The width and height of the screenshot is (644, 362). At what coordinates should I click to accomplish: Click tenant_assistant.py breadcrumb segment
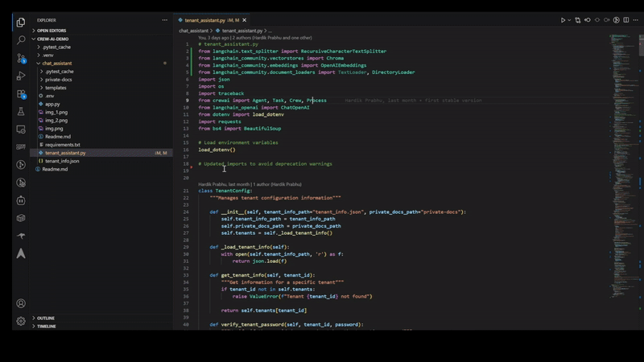(x=242, y=31)
